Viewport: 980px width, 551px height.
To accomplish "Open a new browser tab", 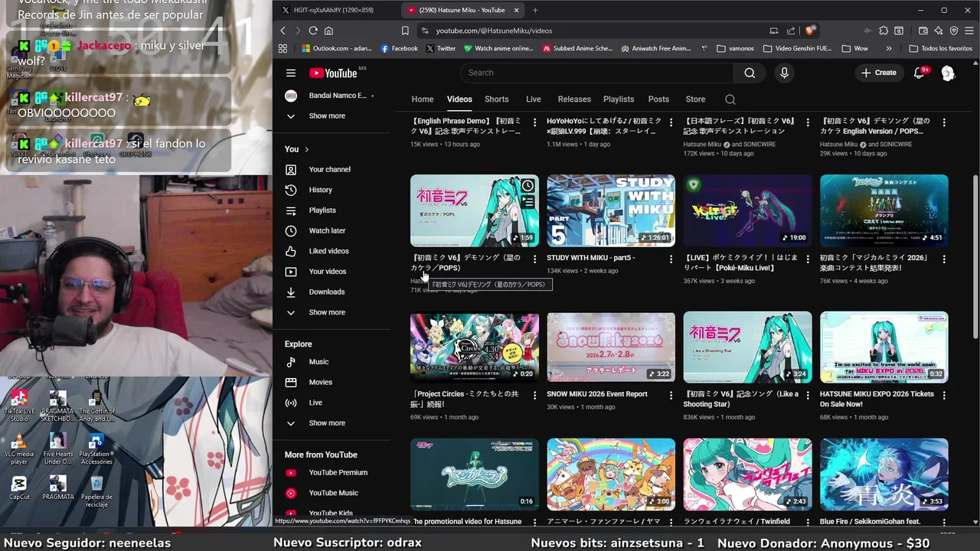I will (535, 10).
